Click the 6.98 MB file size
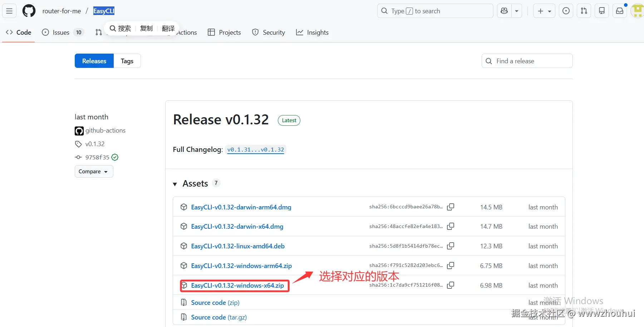Viewport: 644px width, 327px height. 491,286
